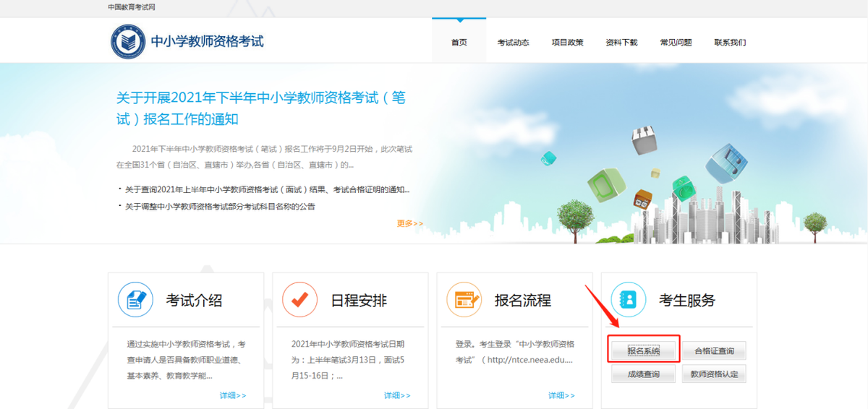Click 详细>> under 日程安排
This screenshot has height=409, width=868.
pyautogui.click(x=397, y=395)
